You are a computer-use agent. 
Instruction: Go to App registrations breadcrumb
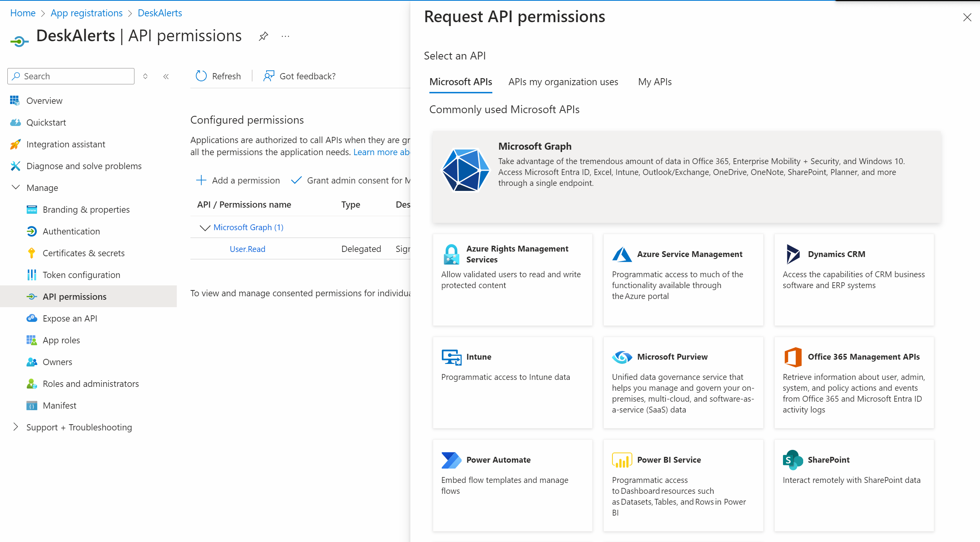pyautogui.click(x=86, y=13)
